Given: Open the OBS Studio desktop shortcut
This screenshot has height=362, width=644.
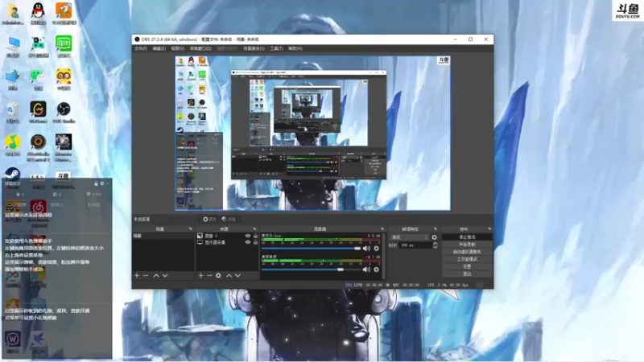Looking at the screenshot, I should [64, 112].
